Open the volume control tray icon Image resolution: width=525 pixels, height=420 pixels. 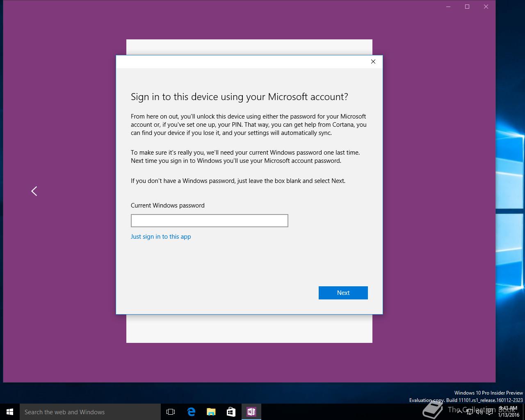point(479,412)
